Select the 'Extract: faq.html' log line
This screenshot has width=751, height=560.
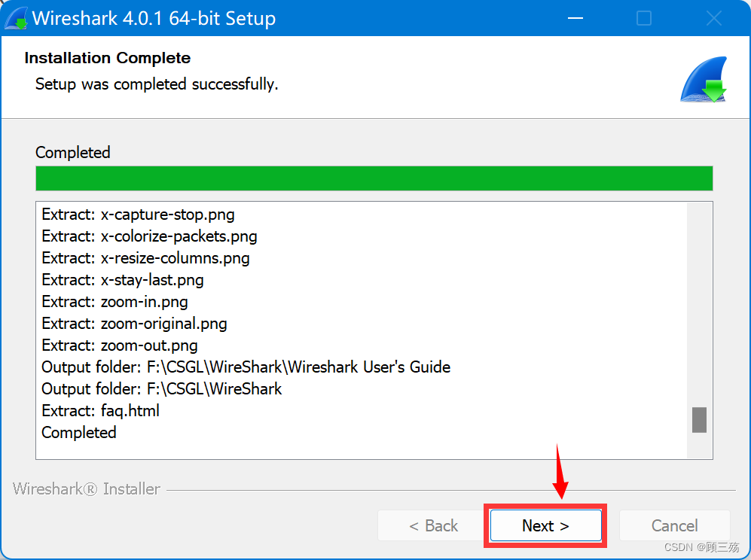(101, 411)
